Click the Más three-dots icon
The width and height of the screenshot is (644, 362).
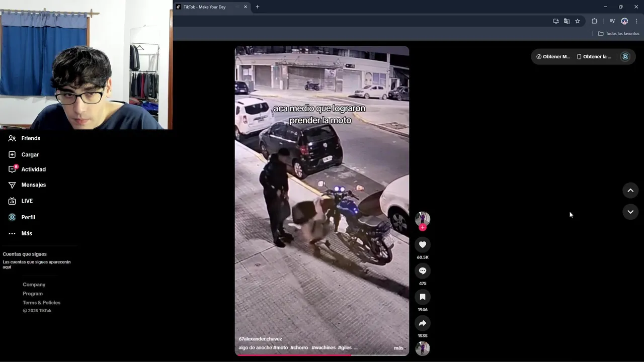pos(12,233)
